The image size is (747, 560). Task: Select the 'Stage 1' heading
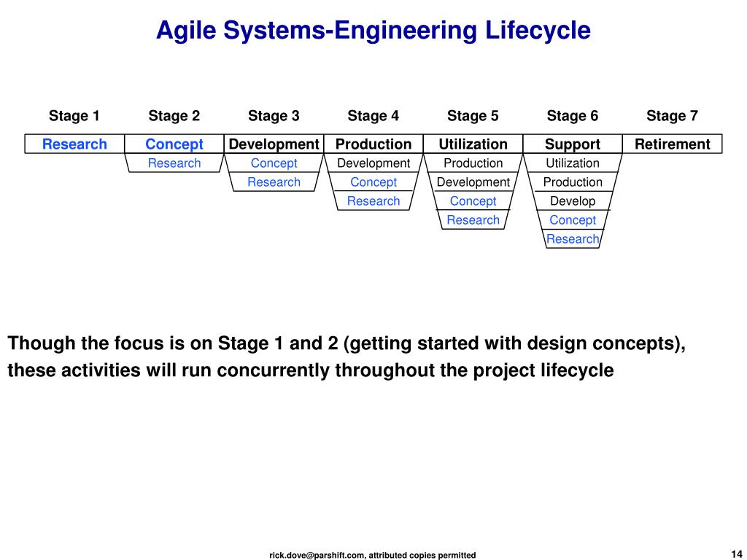coord(74,116)
